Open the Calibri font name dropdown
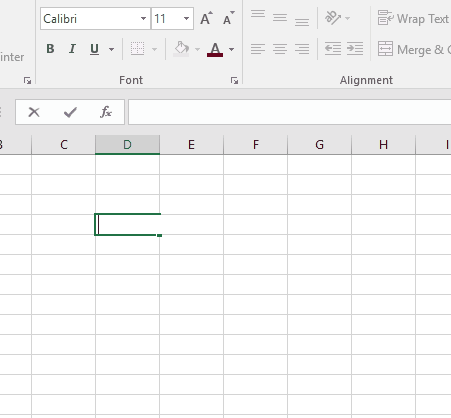The width and height of the screenshot is (451, 418). [143, 19]
